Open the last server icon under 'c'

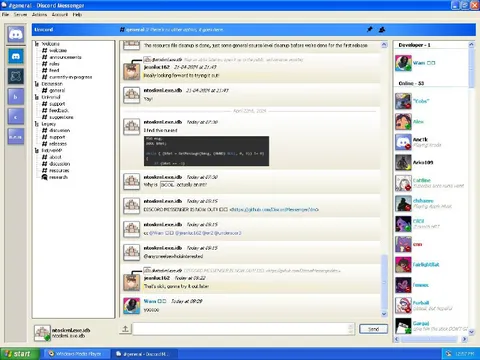(x=16, y=137)
